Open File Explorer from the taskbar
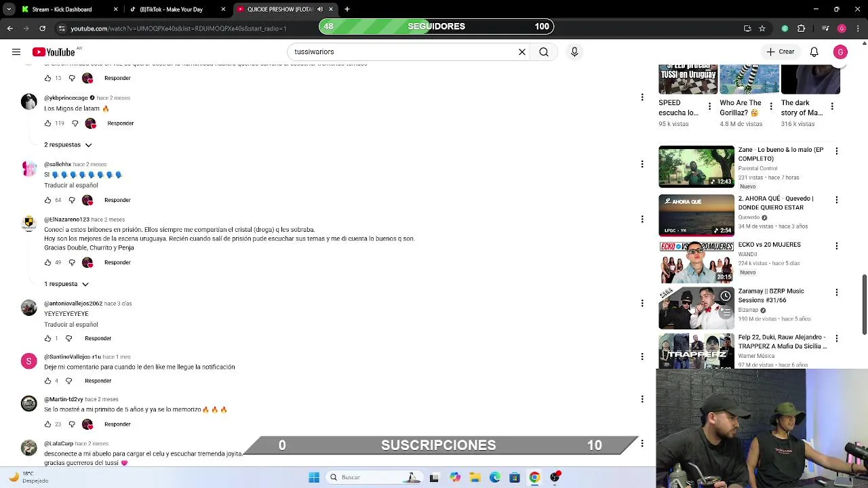Screen dimensions: 868x488 tap(475, 477)
